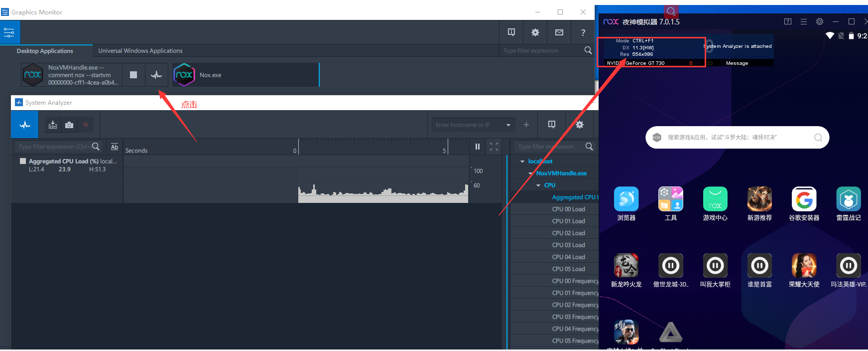Image resolution: width=868 pixels, height=351 pixels.
Task: Click the red record trace button
Action: tap(86, 125)
